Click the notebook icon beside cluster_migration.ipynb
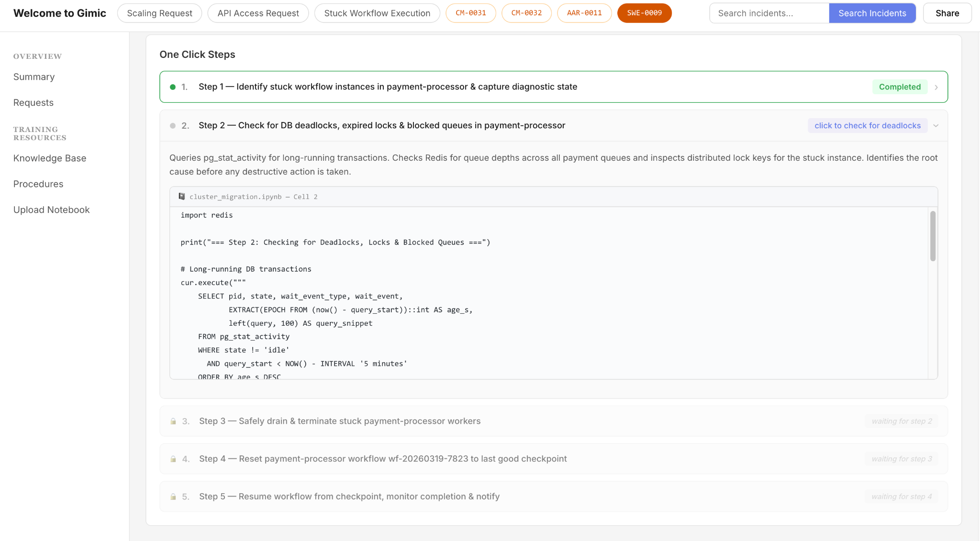The width and height of the screenshot is (980, 541). [x=182, y=197]
